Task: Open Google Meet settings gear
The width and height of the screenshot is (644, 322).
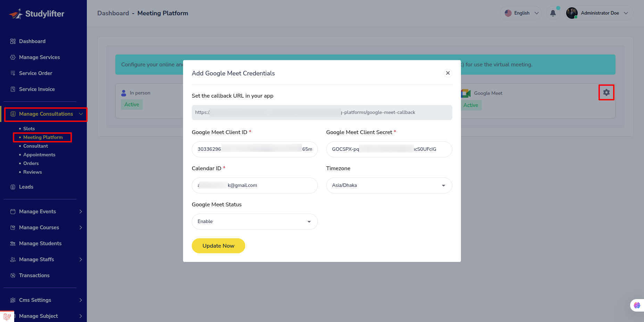Action: [x=606, y=92]
